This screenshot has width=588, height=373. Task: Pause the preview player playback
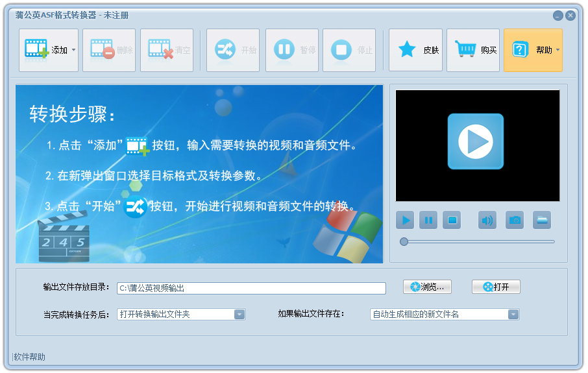pyautogui.click(x=428, y=221)
